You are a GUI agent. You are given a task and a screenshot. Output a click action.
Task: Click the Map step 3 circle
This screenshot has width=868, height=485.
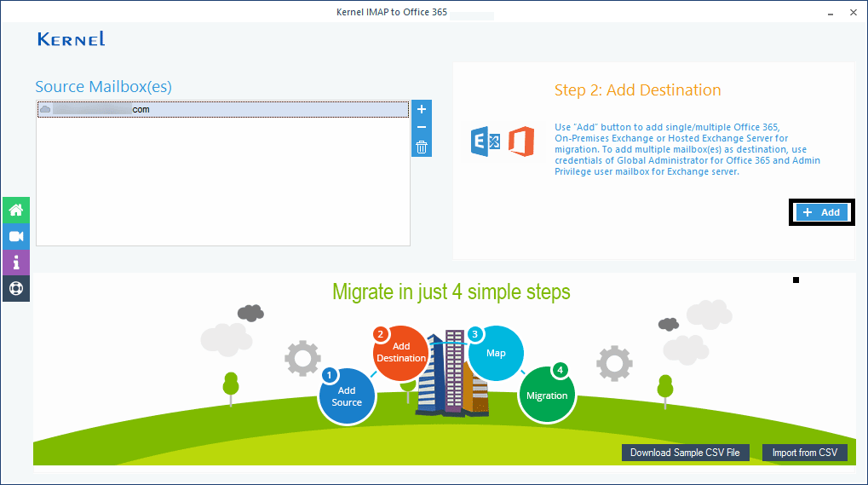pyautogui.click(x=496, y=353)
